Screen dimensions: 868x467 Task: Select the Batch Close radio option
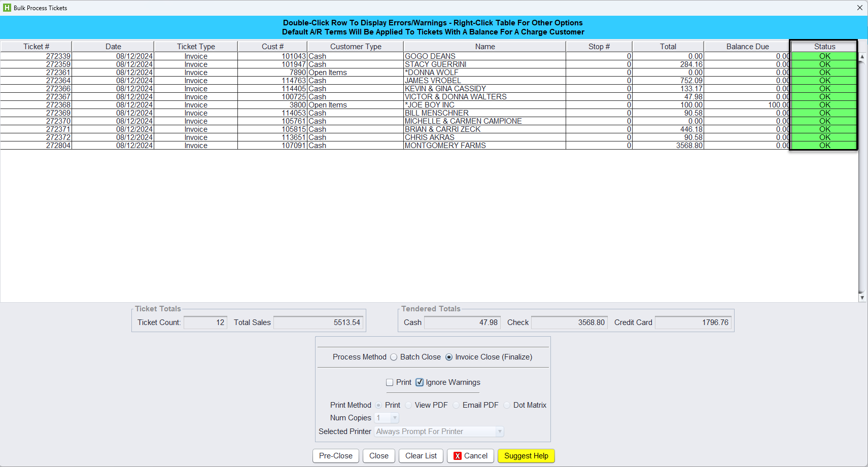394,357
